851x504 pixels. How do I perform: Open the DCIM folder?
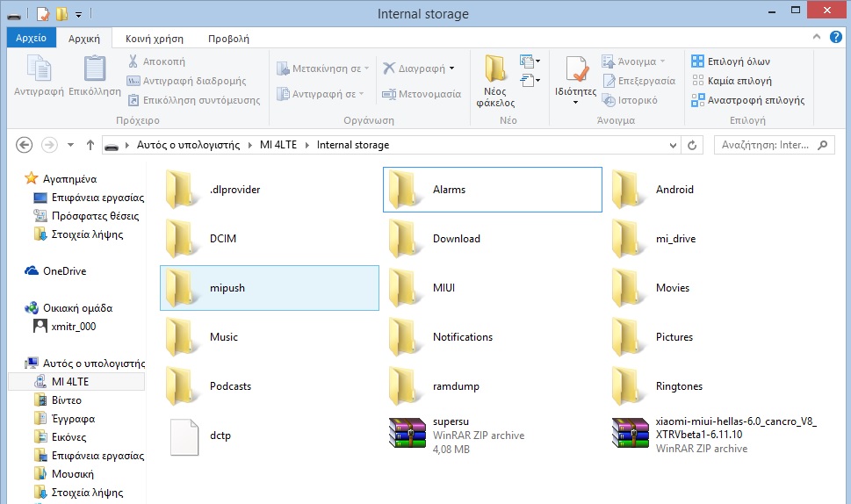[183, 239]
